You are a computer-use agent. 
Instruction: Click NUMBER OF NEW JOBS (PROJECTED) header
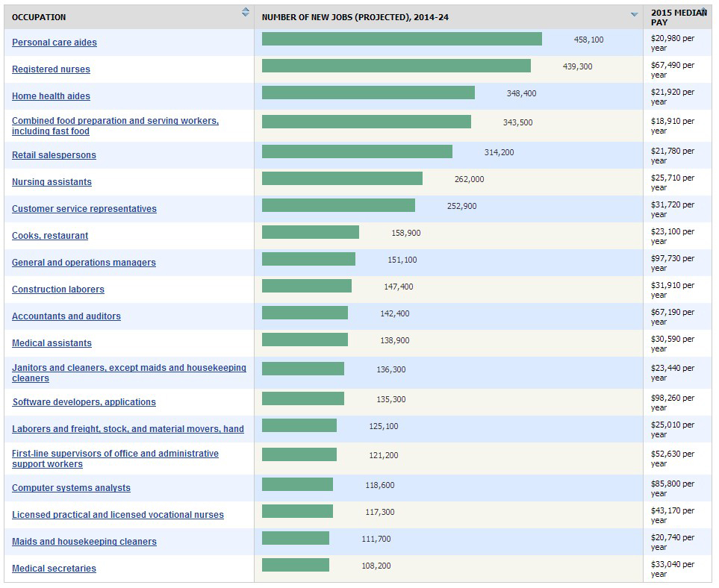coord(355,17)
